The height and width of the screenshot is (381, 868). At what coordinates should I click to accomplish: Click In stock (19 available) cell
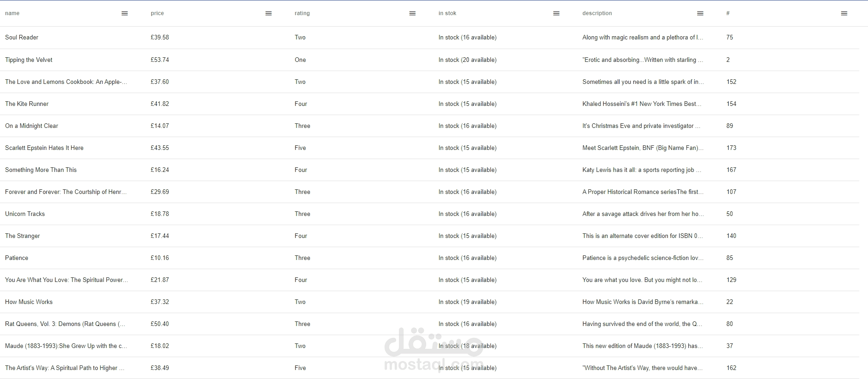pyautogui.click(x=467, y=302)
